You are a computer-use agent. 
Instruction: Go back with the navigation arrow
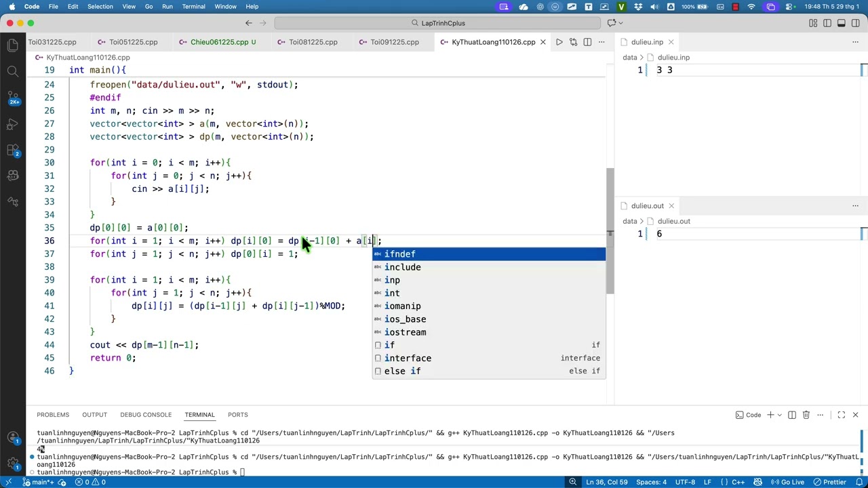(248, 23)
